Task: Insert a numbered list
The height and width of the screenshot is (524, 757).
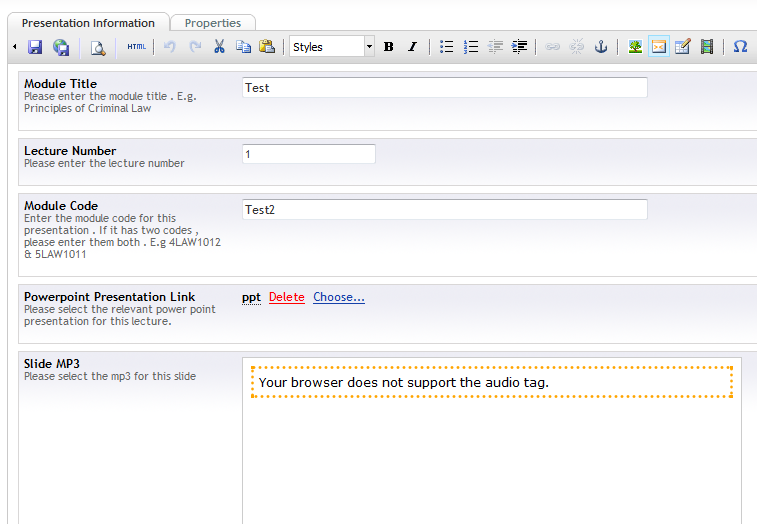Action: tap(471, 47)
